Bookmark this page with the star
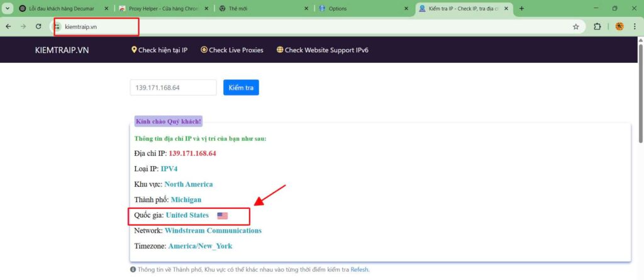Image resolution: width=644 pixels, height=280 pixels. [x=576, y=26]
